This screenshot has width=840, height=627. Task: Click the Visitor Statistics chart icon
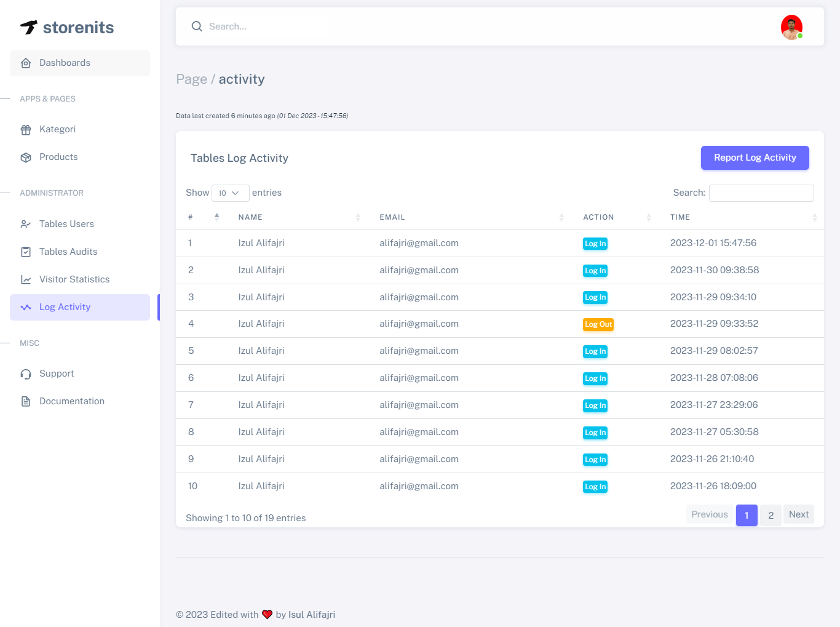click(26, 279)
